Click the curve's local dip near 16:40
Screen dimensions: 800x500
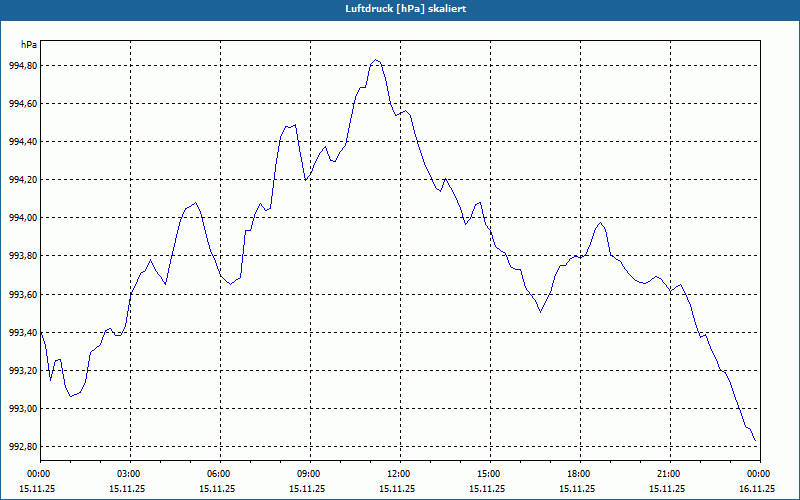point(540,312)
